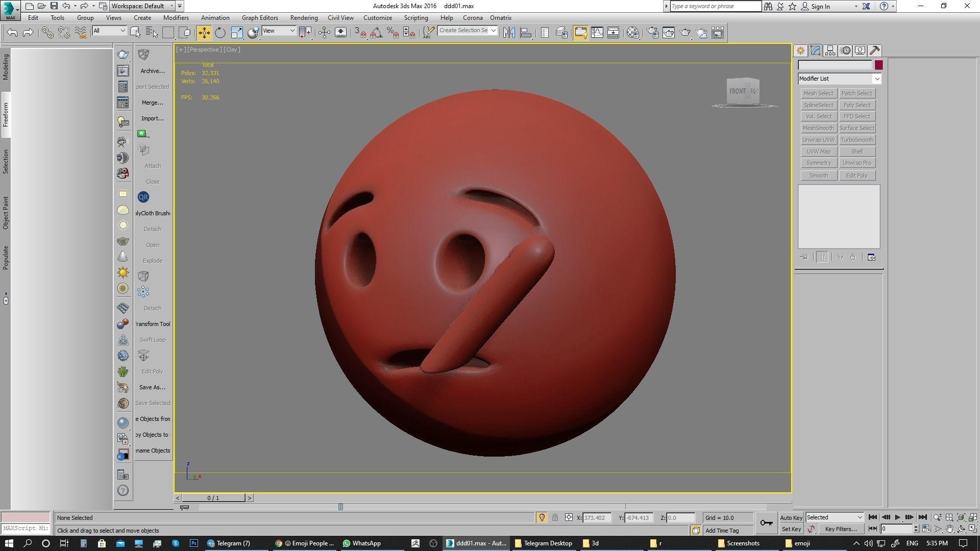Screen dimensions: 980x551
Task: Click the Save As... button
Action: pos(152,387)
